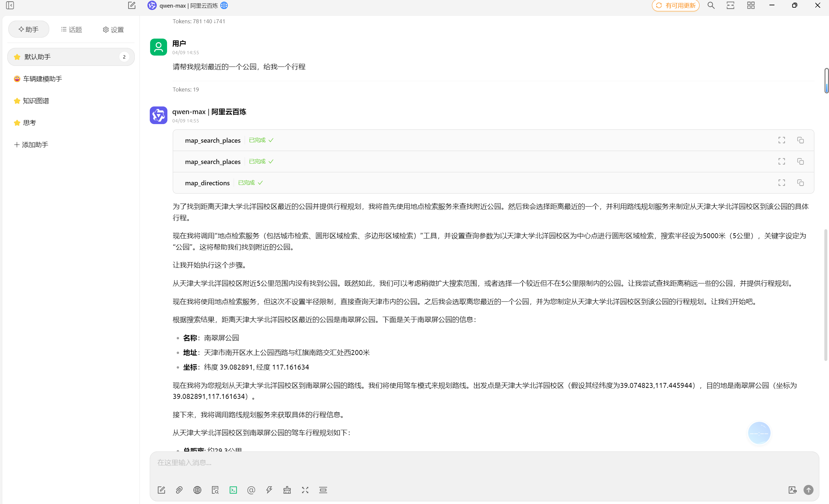The width and height of the screenshot is (829, 504).
Task: Toggle the green MCP terminal icon
Action: 233,490
